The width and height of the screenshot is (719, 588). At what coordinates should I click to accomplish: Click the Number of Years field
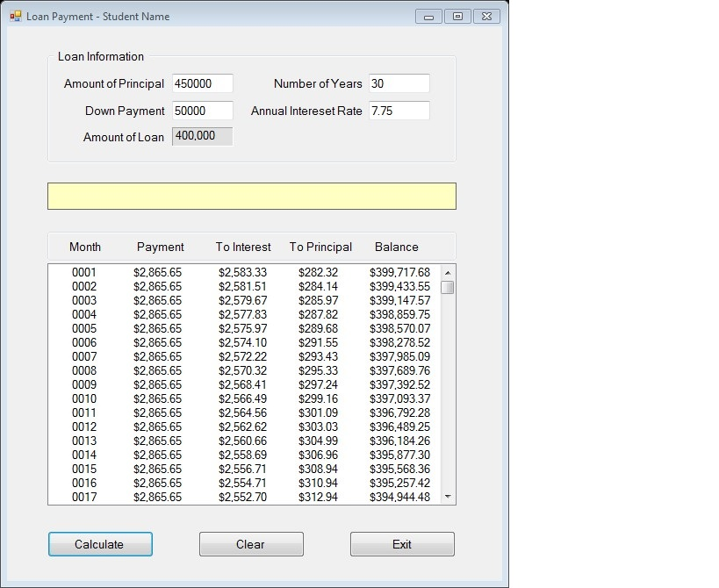point(399,83)
